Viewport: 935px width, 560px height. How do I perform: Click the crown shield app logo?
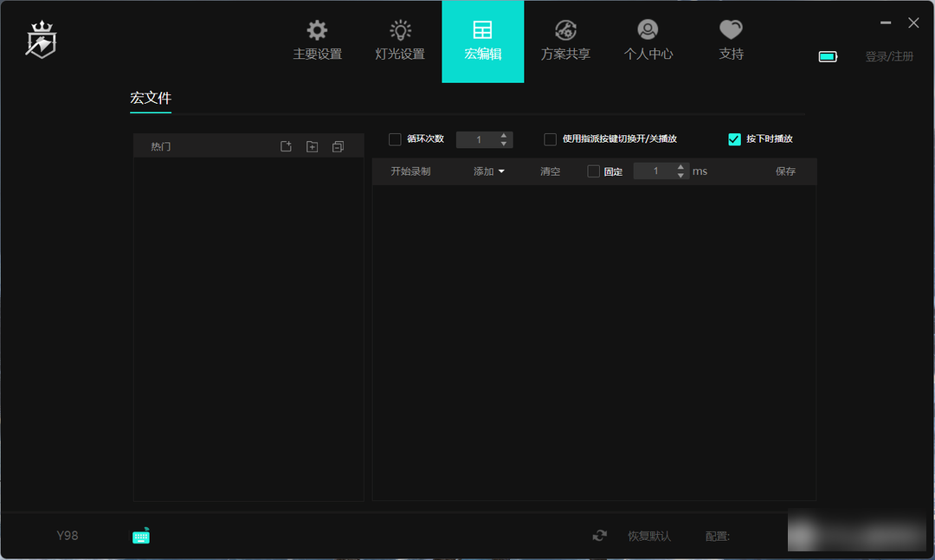[42, 39]
